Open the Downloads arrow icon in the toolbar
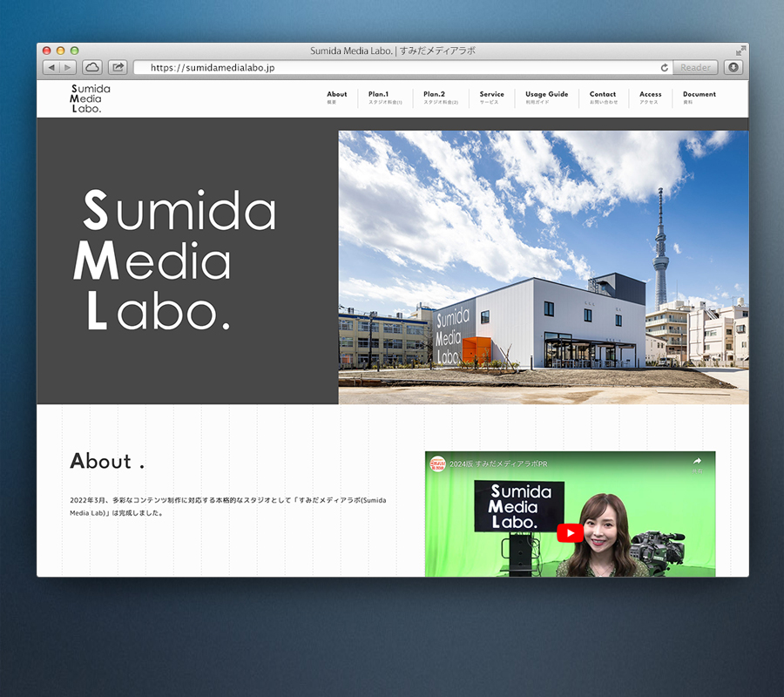The width and height of the screenshot is (784, 697). click(733, 67)
